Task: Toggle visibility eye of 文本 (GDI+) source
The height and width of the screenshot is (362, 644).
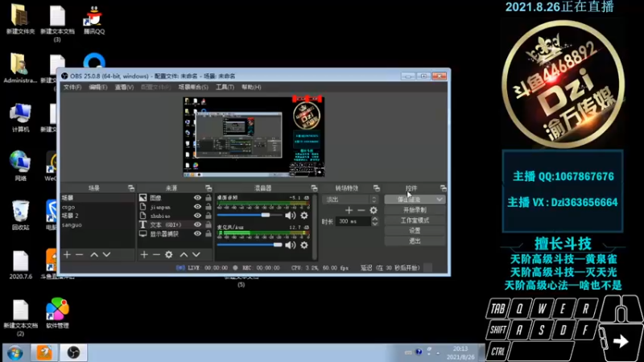Action: pyautogui.click(x=197, y=224)
